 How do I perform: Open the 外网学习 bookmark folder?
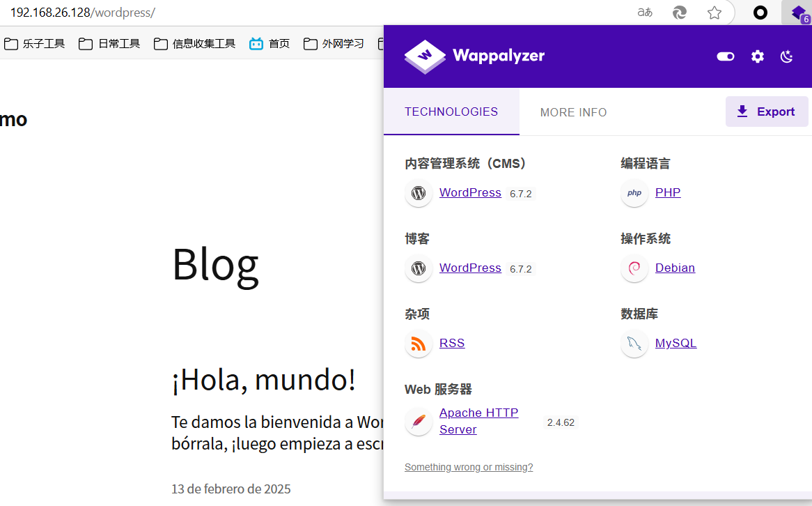[x=334, y=43]
